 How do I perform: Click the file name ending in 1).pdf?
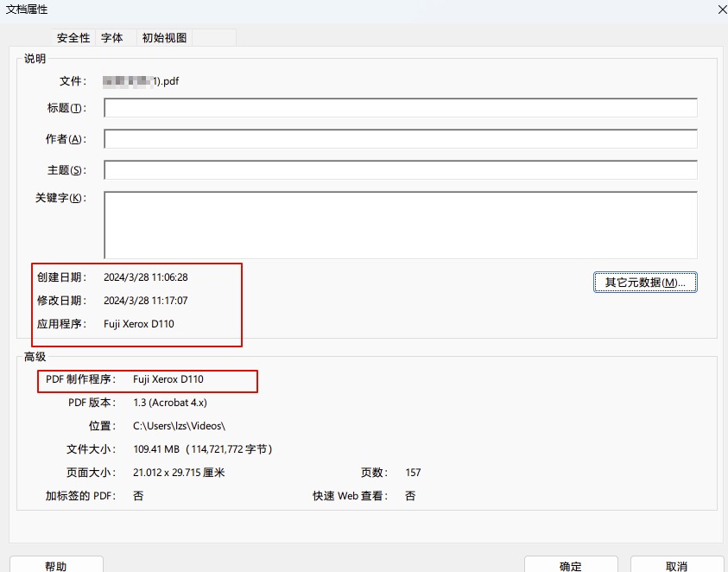[141, 81]
